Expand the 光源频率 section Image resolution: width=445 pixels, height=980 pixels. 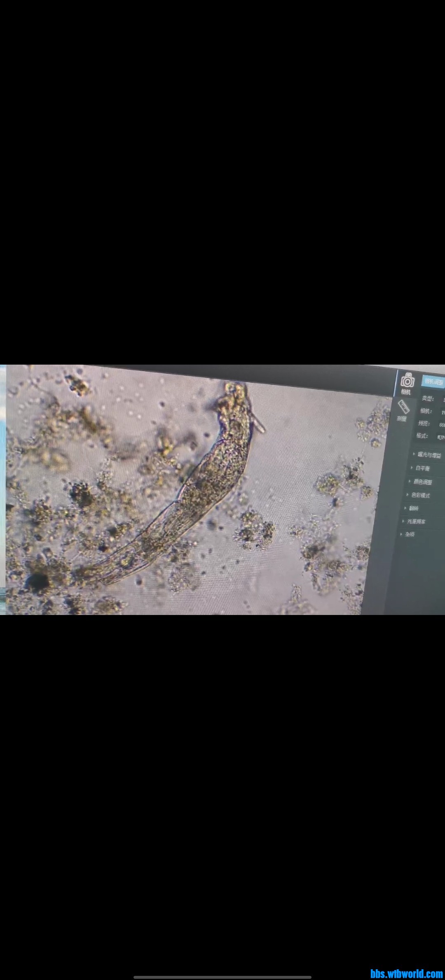pos(415,521)
